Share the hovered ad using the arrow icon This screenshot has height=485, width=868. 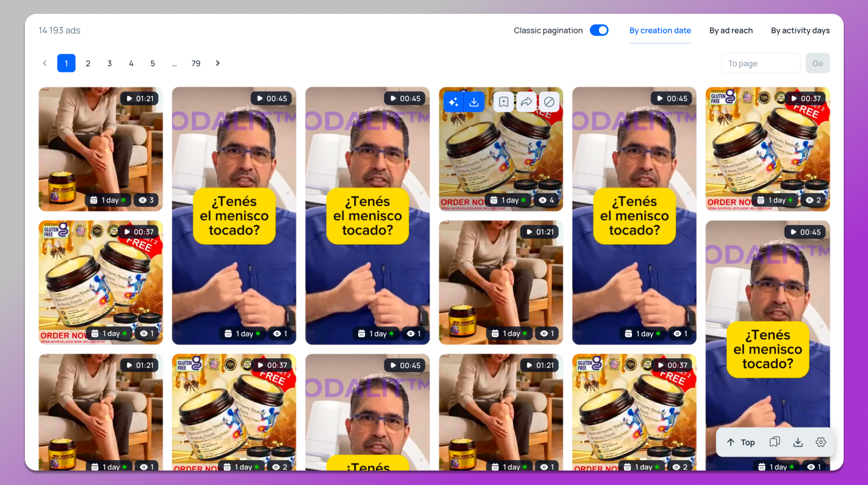pyautogui.click(x=526, y=102)
